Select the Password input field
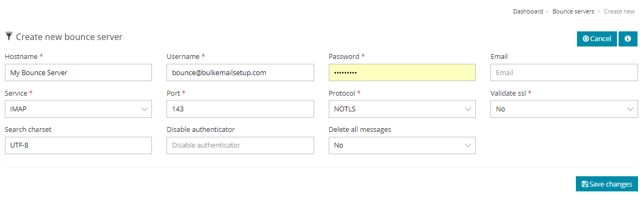 point(402,72)
